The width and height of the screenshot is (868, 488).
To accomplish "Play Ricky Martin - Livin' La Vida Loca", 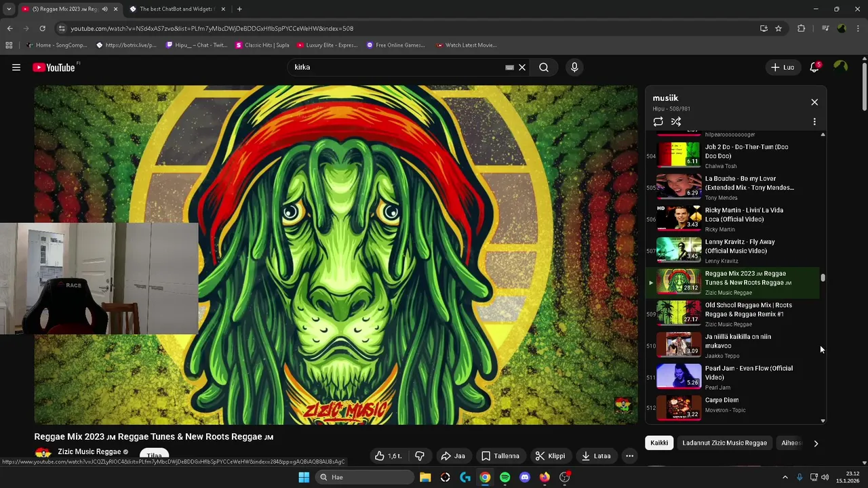I will click(x=732, y=219).
